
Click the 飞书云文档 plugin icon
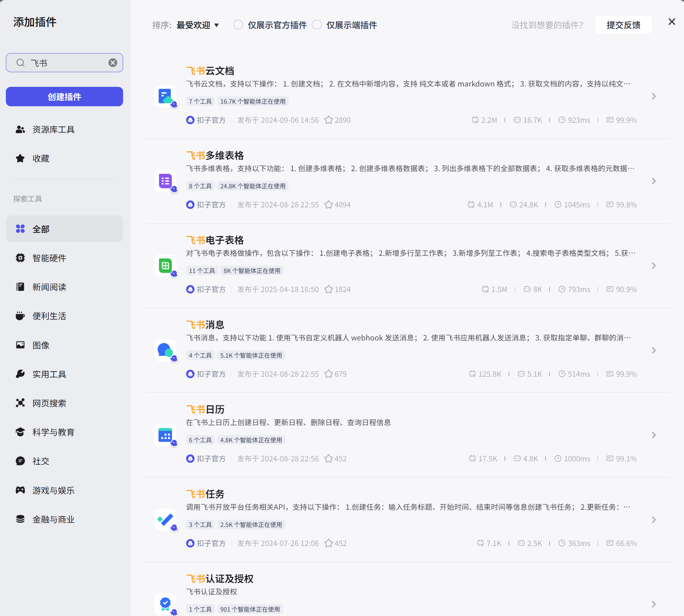(166, 96)
